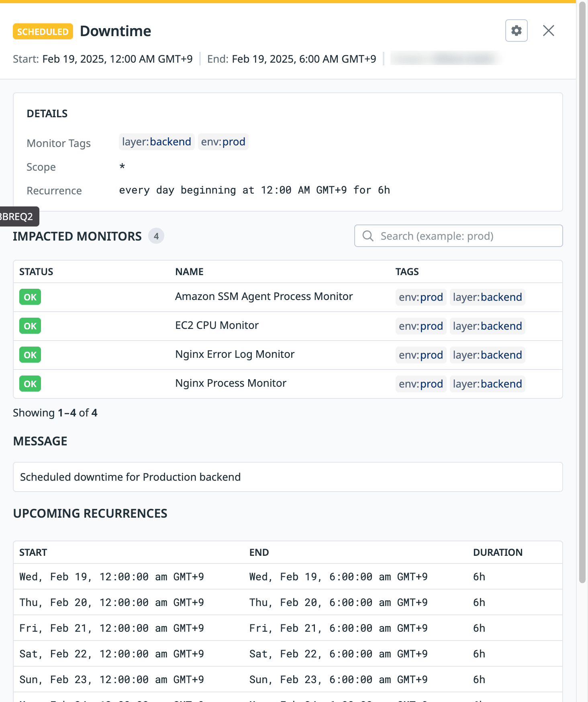Click the NAME column header

[189, 272]
